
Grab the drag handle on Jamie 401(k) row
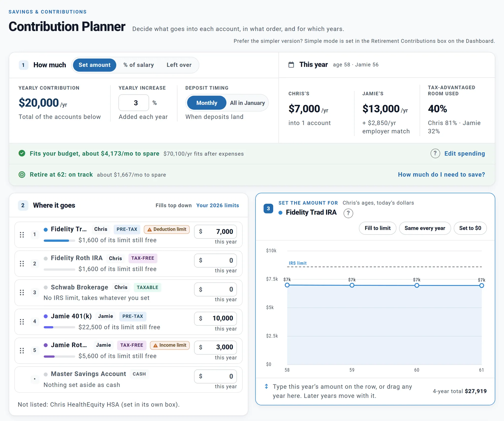coord(22,322)
